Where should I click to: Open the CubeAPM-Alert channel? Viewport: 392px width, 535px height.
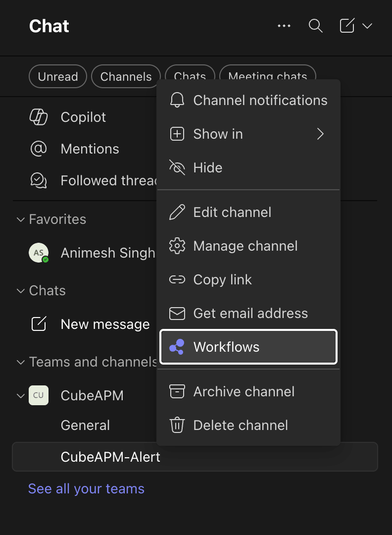click(110, 457)
